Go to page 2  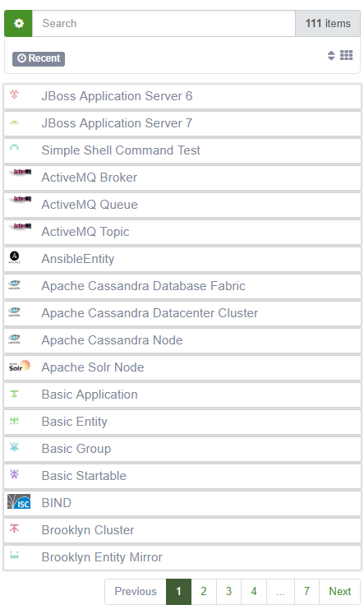click(204, 591)
